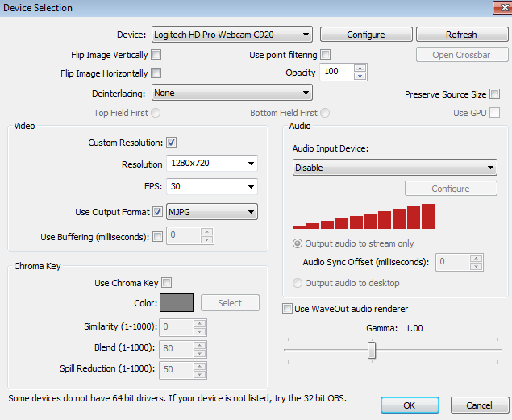Close the Device Selection dialog
This screenshot has height=420, width=512.
pyautogui.click(x=503, y=7)
